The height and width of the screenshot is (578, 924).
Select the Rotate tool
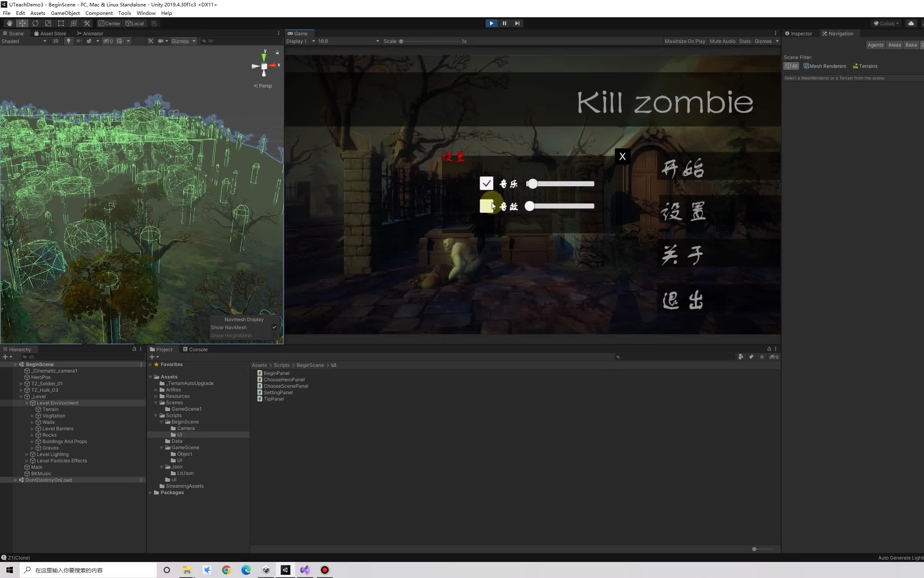(35, 23)
